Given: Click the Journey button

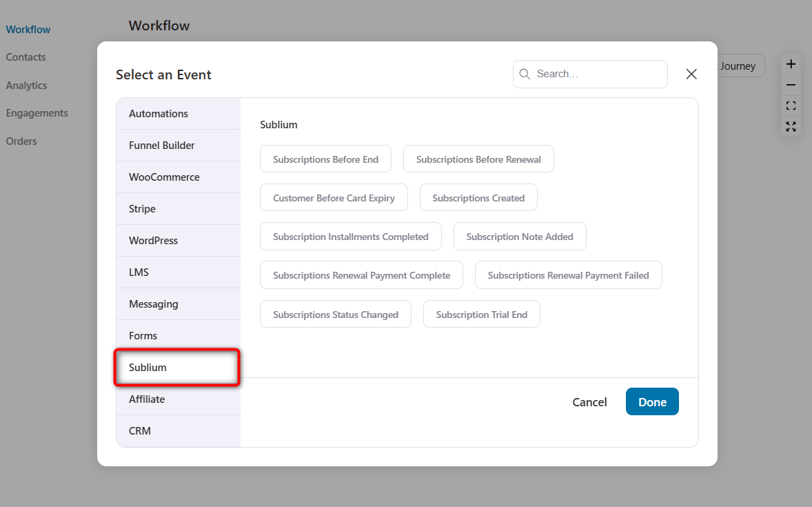Looking at the screenshot, I should coord(738,66).
